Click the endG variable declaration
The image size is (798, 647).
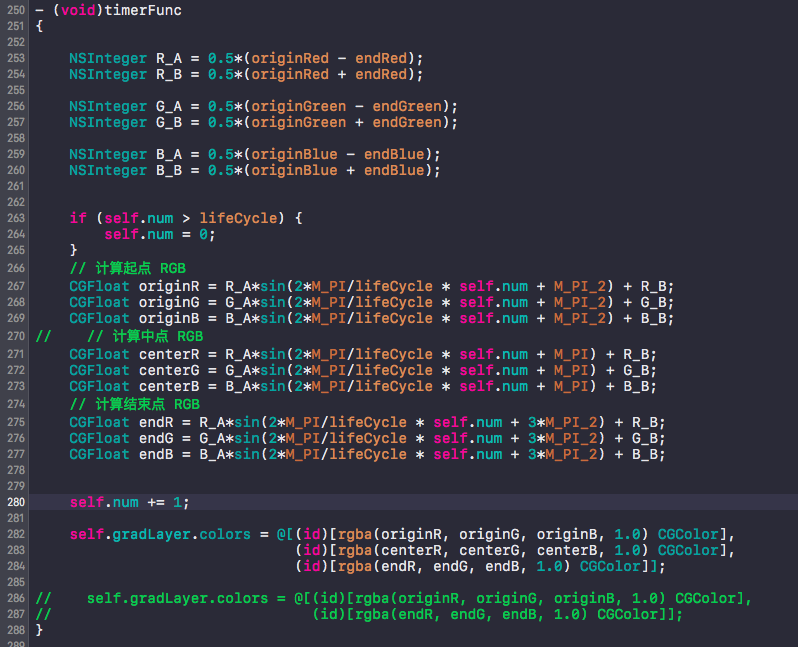(156, 439)
